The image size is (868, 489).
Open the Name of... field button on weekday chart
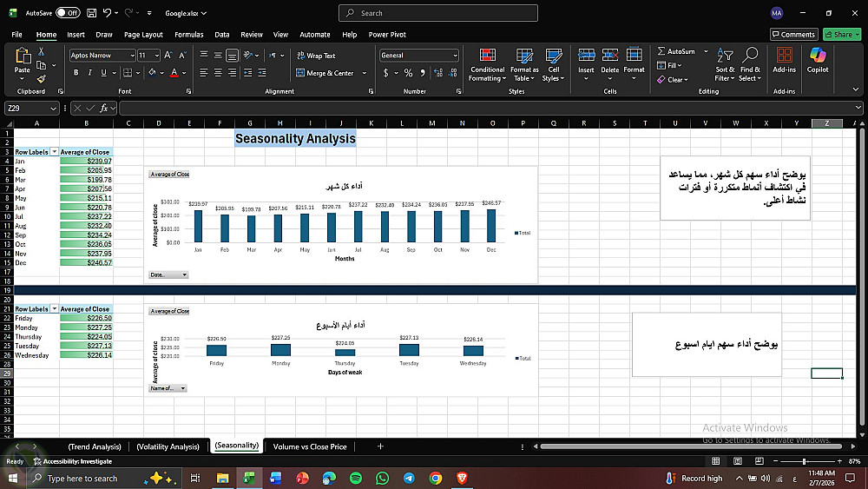coord(168,388)
